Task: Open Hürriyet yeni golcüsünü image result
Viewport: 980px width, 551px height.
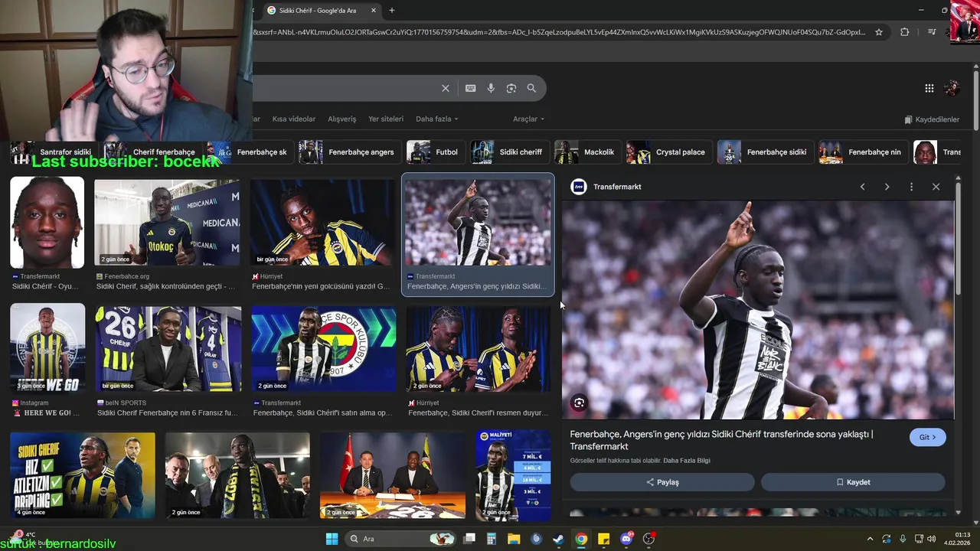Action: [x=323, y=223]
